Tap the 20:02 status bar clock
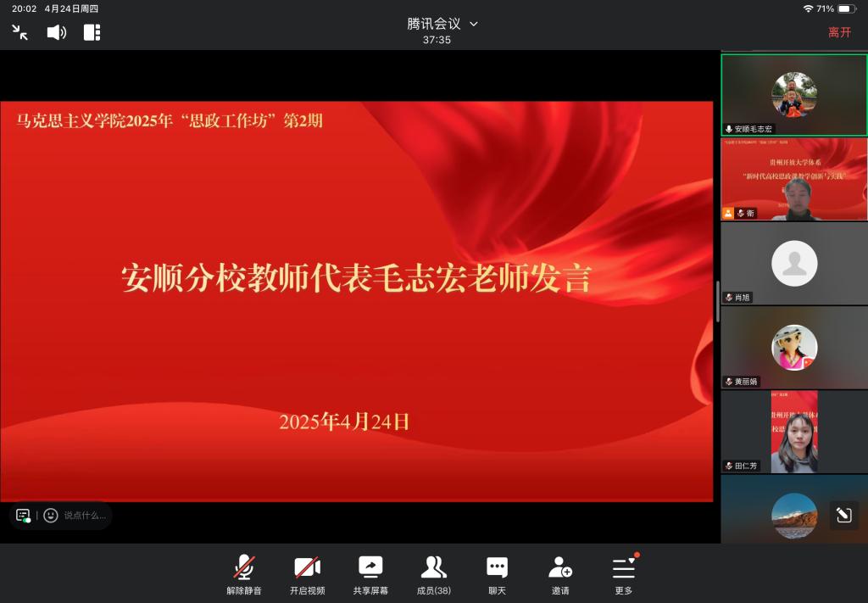The image size is (868, 603). coord(24,8)
